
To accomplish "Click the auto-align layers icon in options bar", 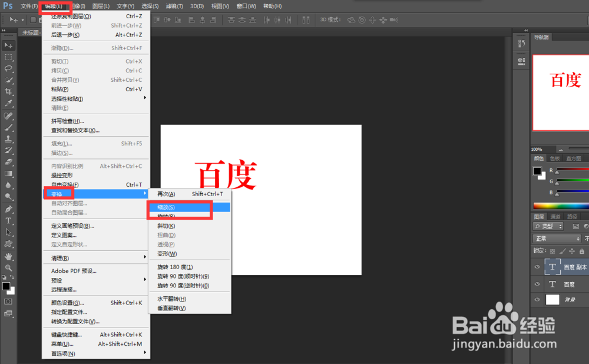I will click(306, 20).
